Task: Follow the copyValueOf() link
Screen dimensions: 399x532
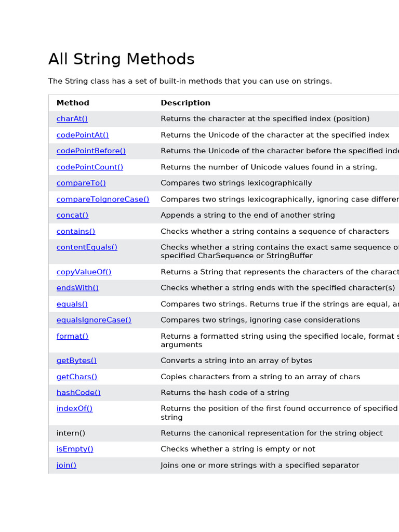Action: point(84,272)
